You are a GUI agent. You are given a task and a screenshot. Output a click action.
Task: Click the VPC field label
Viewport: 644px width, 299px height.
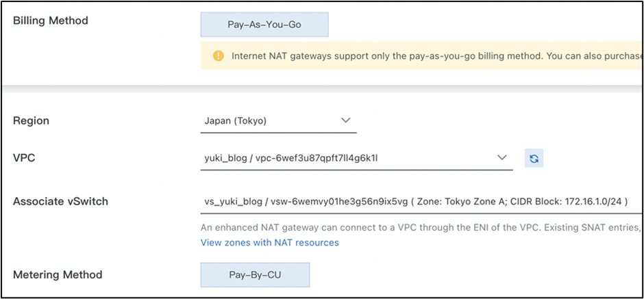[24, 158]
